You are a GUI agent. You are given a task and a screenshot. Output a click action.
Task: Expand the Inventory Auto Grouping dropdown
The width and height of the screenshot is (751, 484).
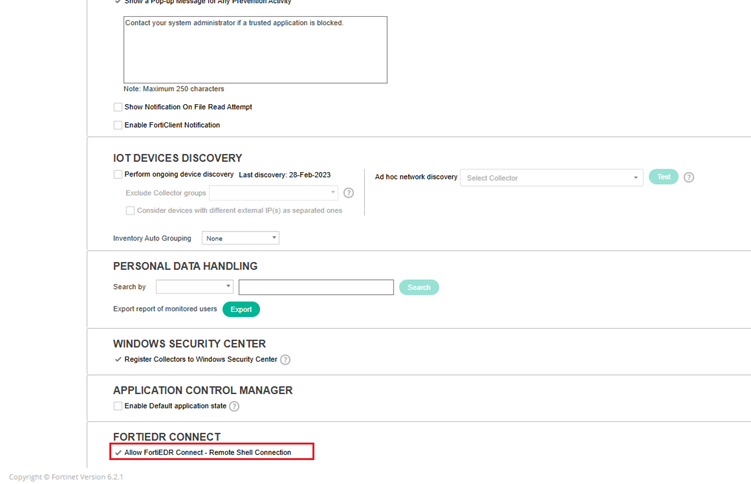[x=240, y=238]
